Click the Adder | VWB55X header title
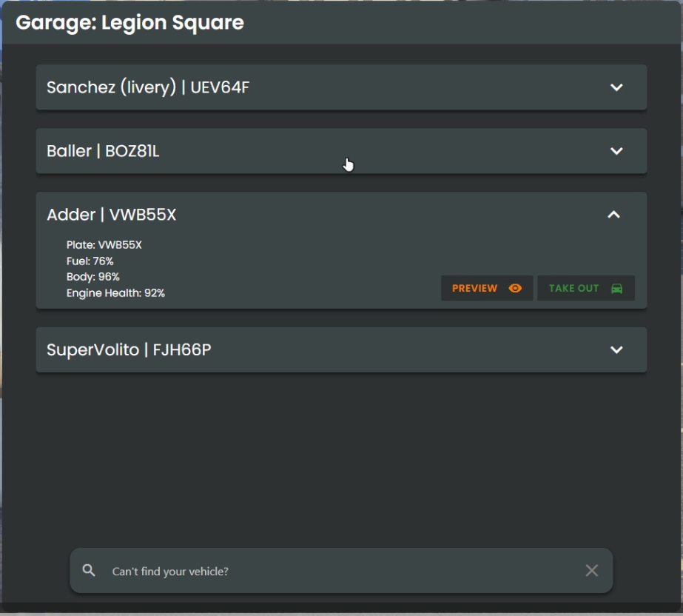 pyautogui.click(x=112, y=215)
